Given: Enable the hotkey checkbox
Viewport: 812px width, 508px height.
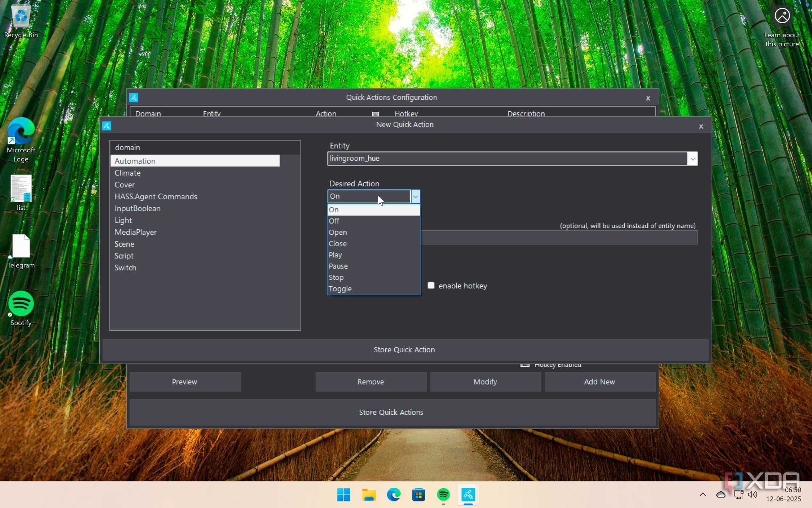Looking at the screenshot, I should [431, 286].
